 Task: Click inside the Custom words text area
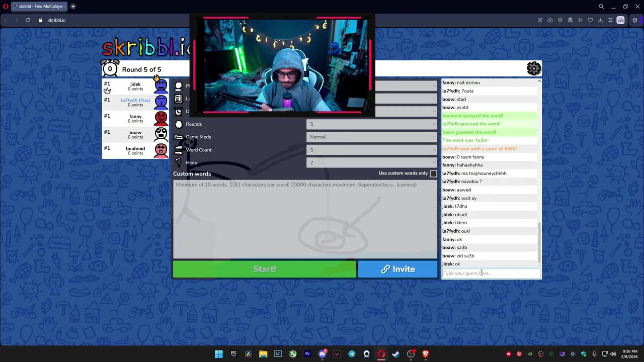305,219
